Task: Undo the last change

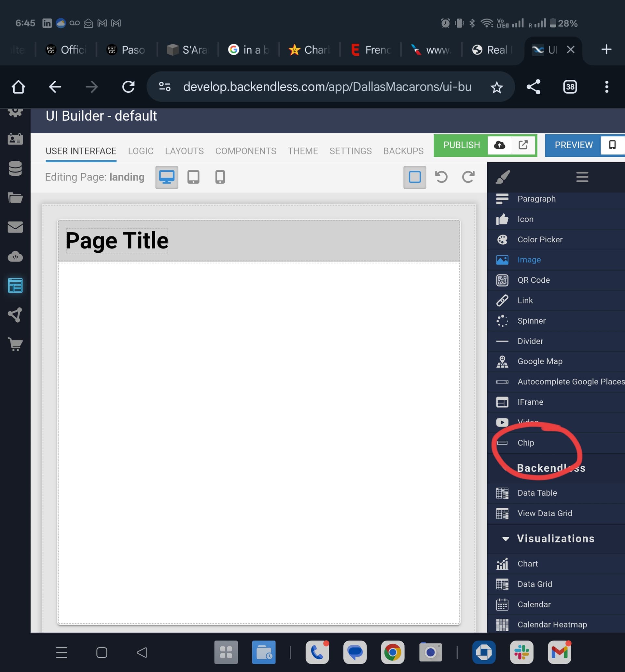Action: [x=441, y=177]
